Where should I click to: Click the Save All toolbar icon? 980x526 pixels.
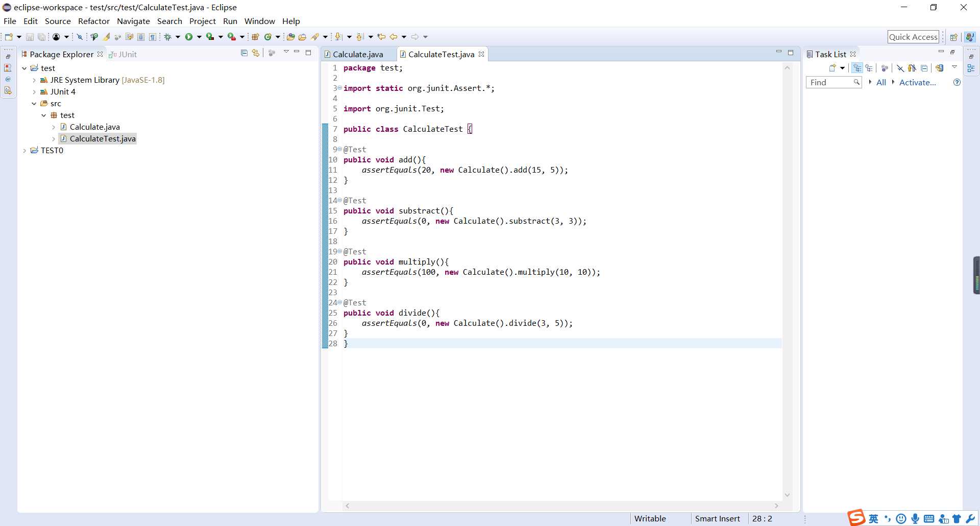pyautogui.click(x=41, y=37)
